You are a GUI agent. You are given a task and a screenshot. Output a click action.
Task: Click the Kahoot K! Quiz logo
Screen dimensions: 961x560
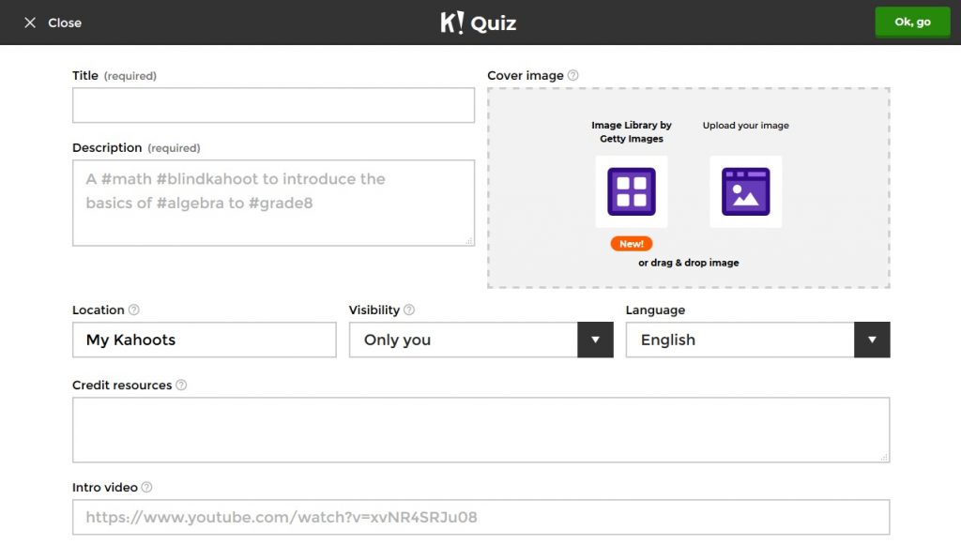(479, 23)
